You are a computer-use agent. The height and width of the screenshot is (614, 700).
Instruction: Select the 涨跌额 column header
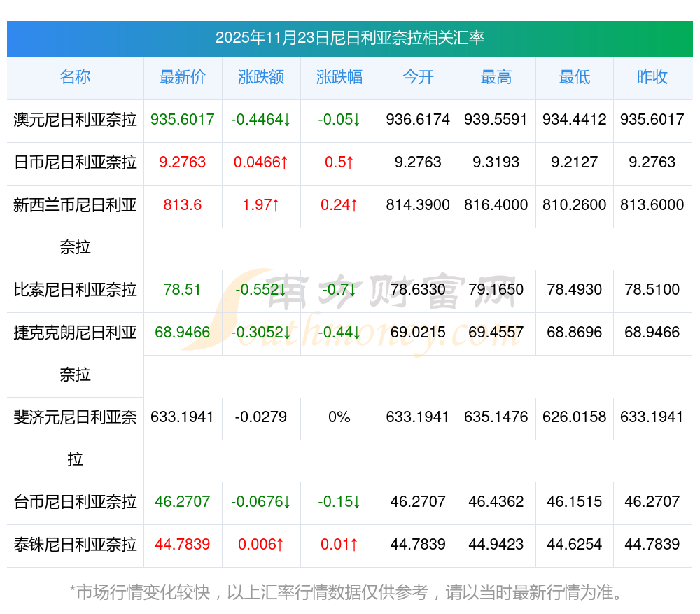point(261,77)
